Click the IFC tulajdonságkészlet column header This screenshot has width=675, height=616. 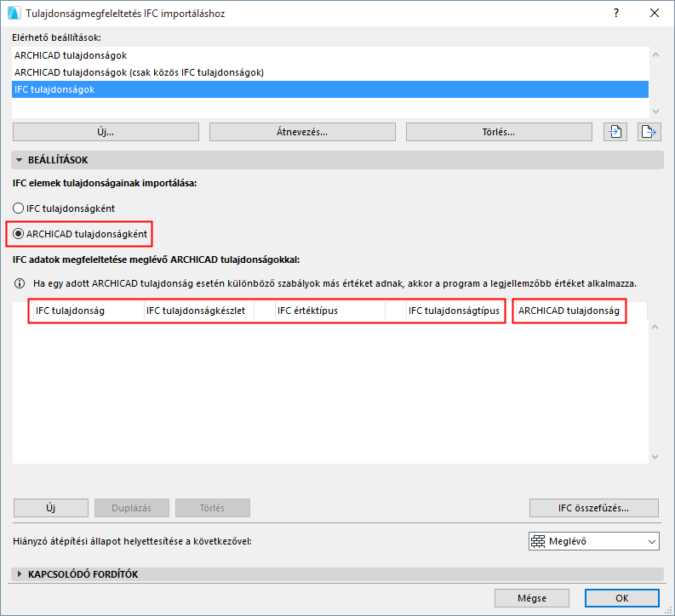pos(199,311)
